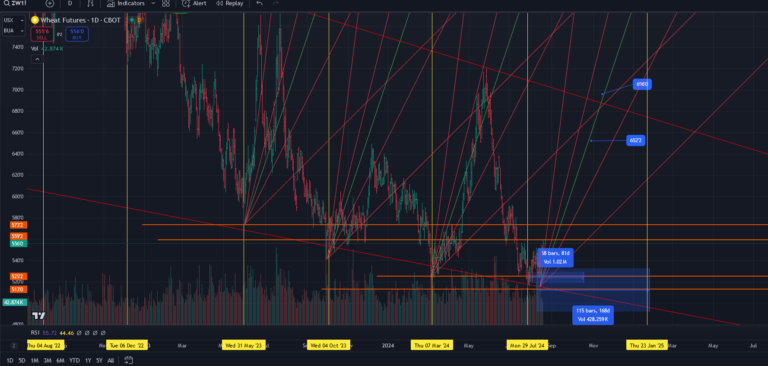
Task: Select the 5Y time range
Action: click(x=99, y=361)
